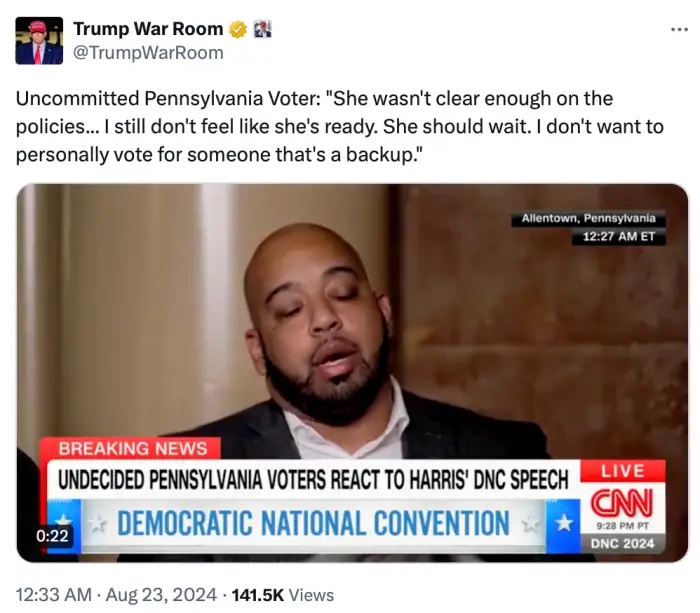Click the Undecided Pennsylvania Voters headline banner
The height and width of the screenshot is (613, 700).
point(313,480)
